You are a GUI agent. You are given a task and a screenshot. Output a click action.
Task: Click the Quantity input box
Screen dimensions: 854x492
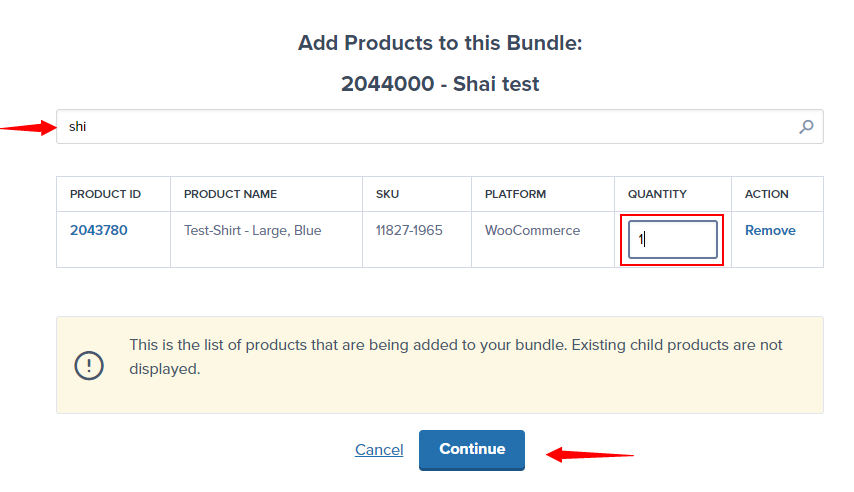672,240
